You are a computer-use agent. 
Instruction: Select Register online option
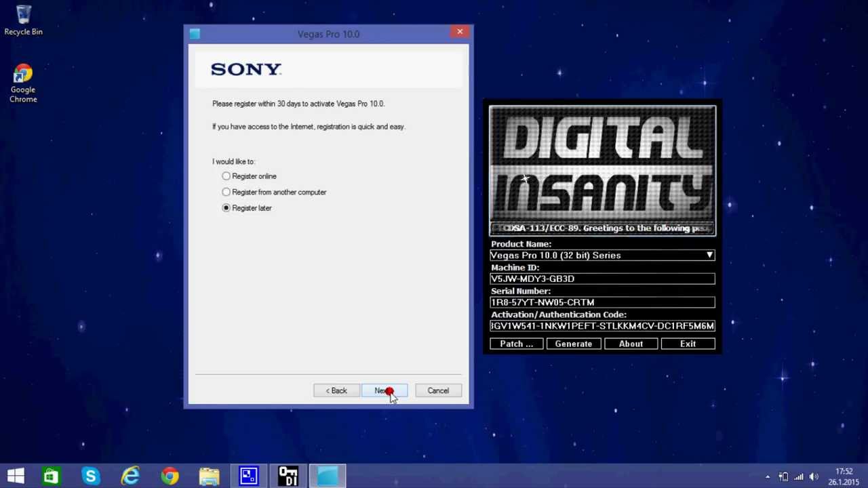click(x=249, y=176)
